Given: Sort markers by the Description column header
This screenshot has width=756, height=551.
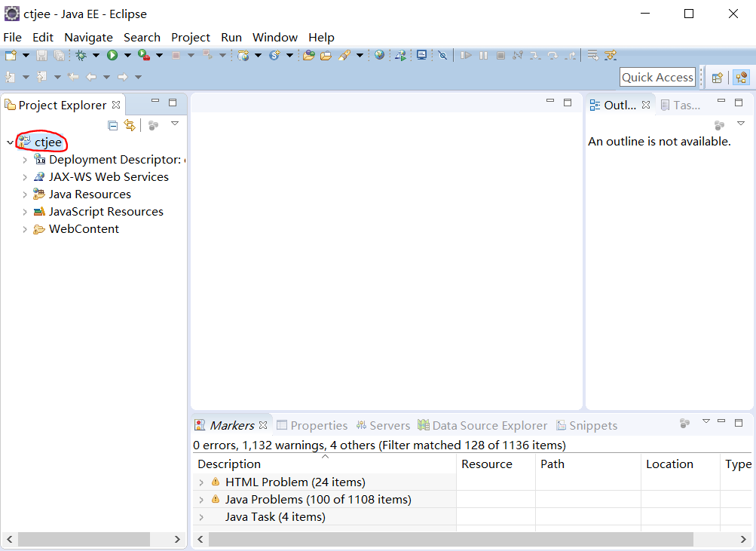Looking at the screenshot, I should [x=324, y=464].
